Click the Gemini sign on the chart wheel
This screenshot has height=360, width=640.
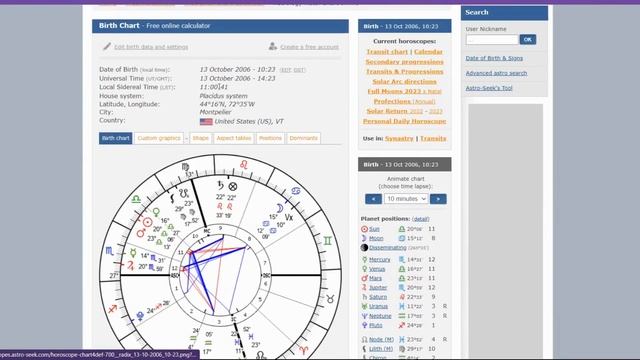pos(327,241)
